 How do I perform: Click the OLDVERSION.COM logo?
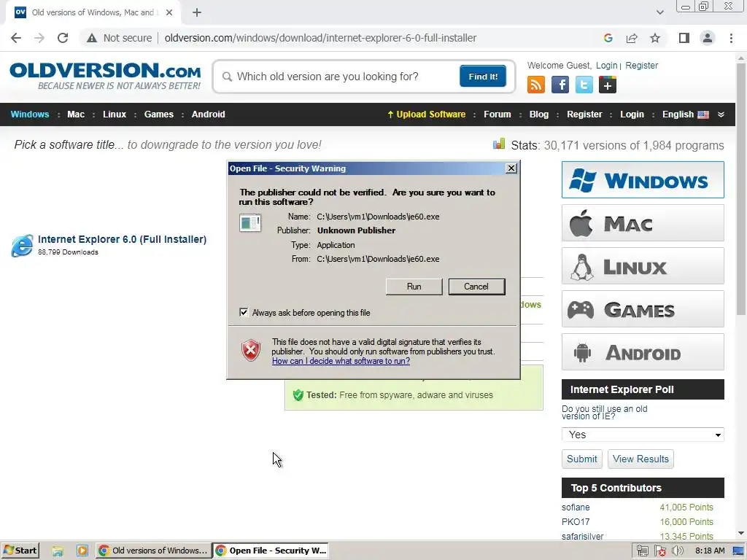(105, 76)
